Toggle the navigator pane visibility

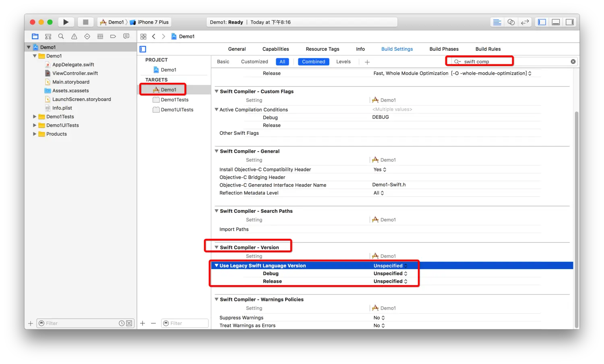542,22
